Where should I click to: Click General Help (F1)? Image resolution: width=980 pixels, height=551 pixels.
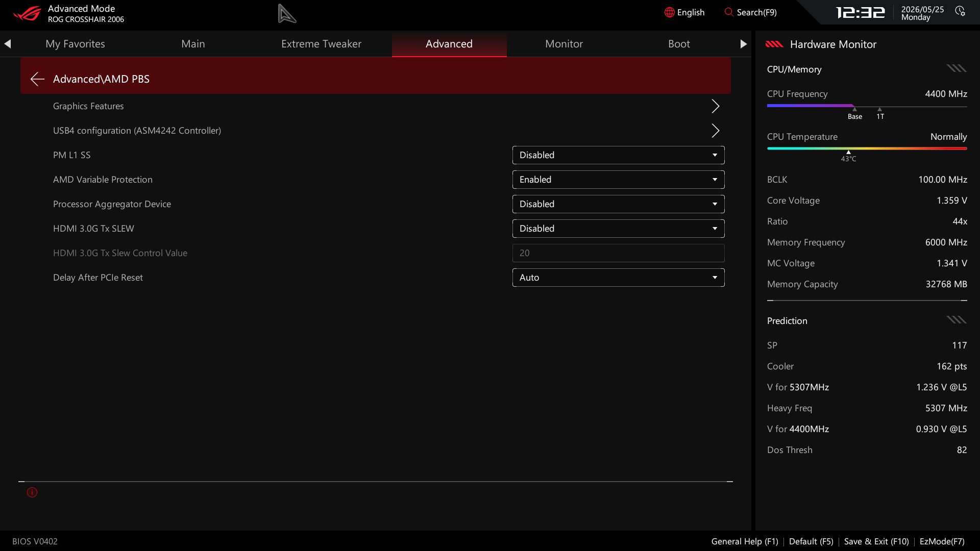(745, 541)
